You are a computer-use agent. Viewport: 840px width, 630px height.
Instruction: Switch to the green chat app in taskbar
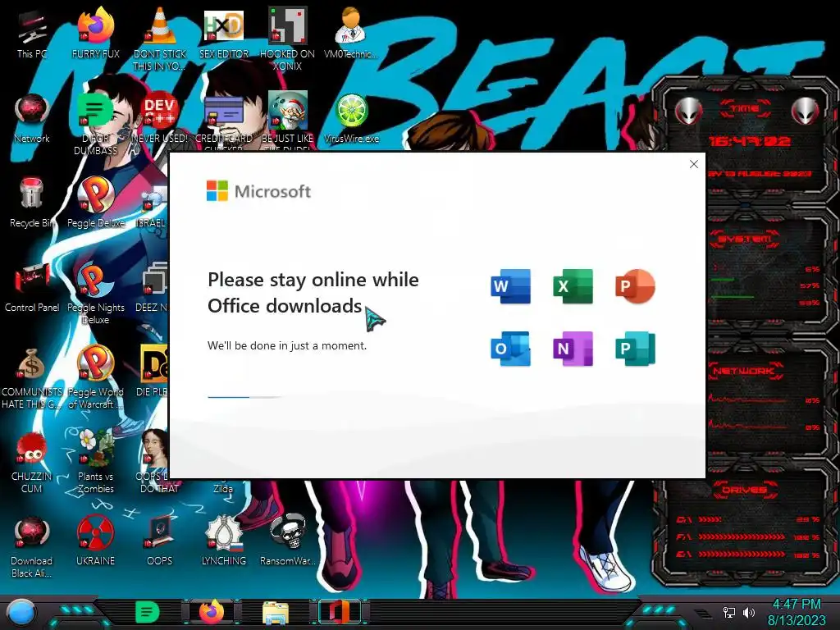(148, 611)
